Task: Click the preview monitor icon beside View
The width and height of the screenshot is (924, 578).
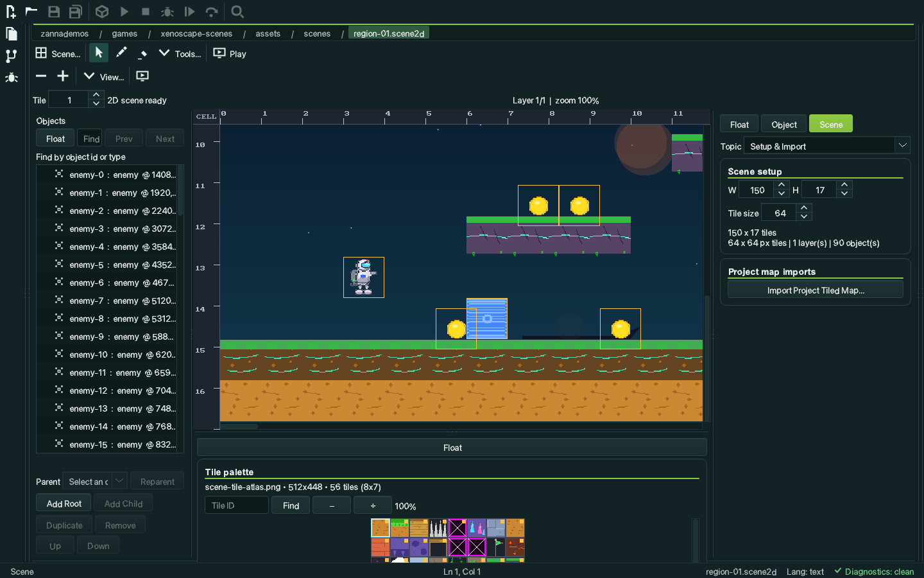Action: click(142, 76)
